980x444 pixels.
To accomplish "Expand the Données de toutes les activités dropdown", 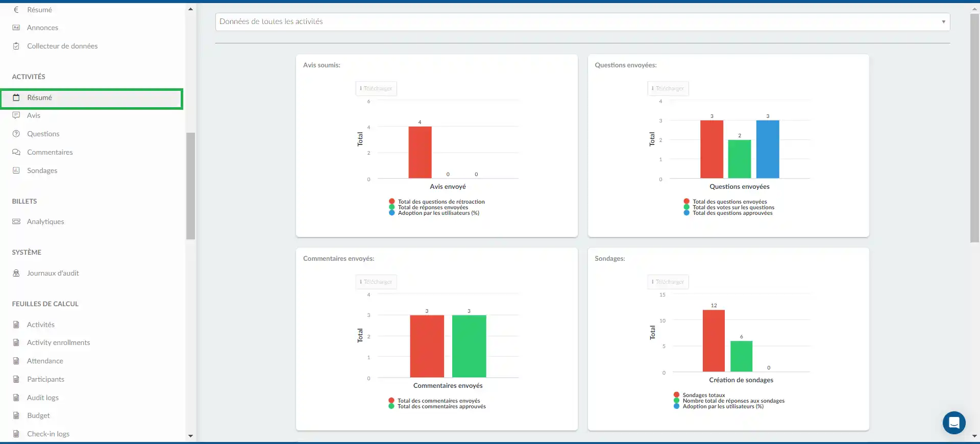I will pyautogui.click(x=582, y=22).
